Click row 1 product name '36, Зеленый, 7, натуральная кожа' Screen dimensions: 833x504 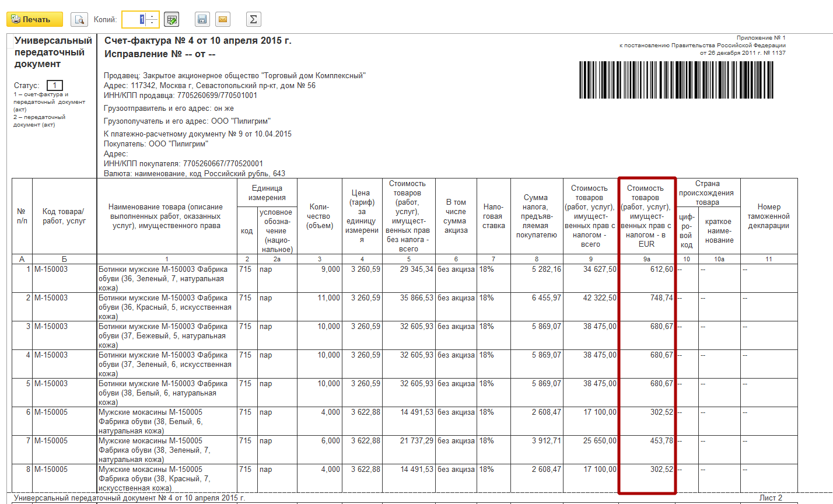[163, 279]
